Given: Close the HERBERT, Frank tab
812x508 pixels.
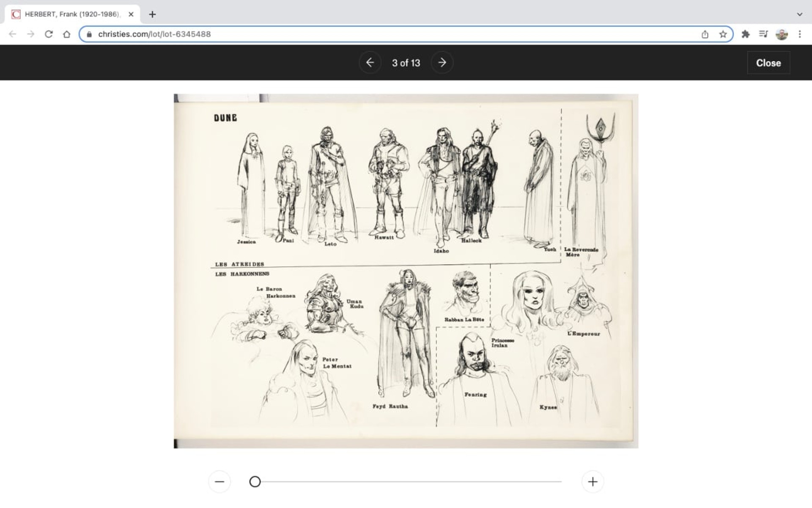Looking at the screenshot, I should [131, 14].
